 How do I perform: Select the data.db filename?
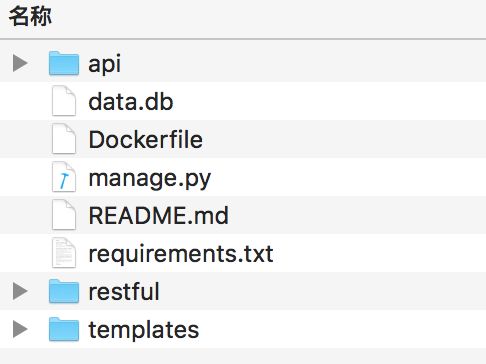[131, 101]
